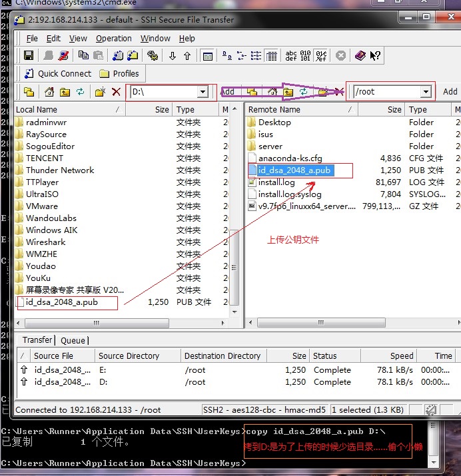461x476 pixels.
Task: Expand the D:\ local path dropdown
Action: click(203, 91)
